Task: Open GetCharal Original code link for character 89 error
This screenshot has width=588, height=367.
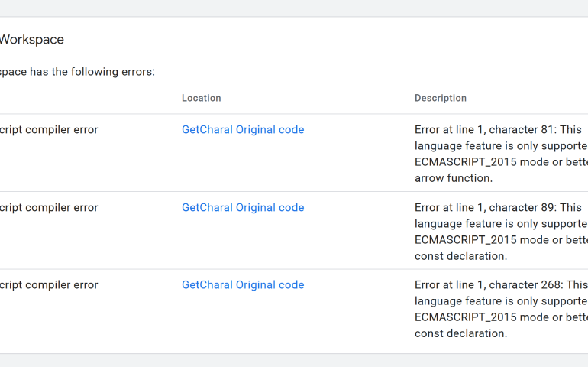Action: pyautogui.click(x=243, y=207)
